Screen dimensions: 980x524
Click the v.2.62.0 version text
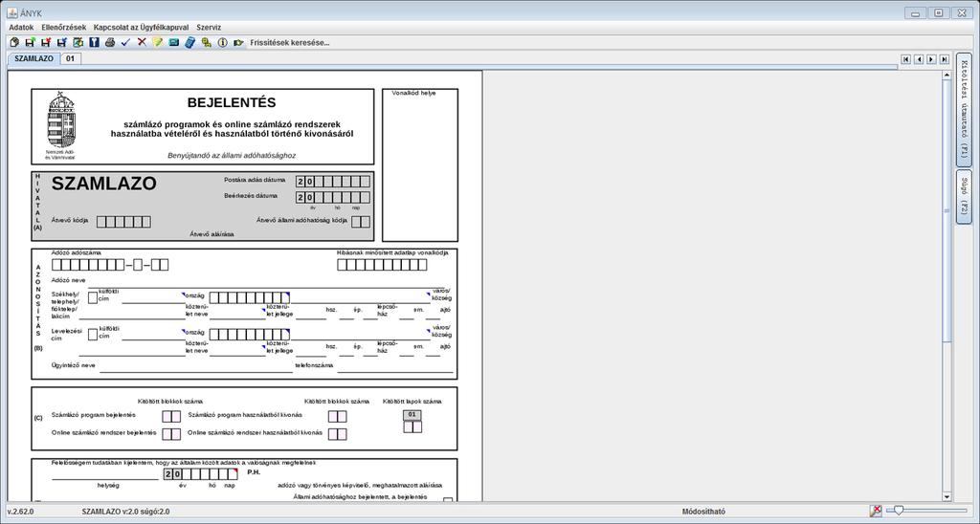[x=21, y=512]
